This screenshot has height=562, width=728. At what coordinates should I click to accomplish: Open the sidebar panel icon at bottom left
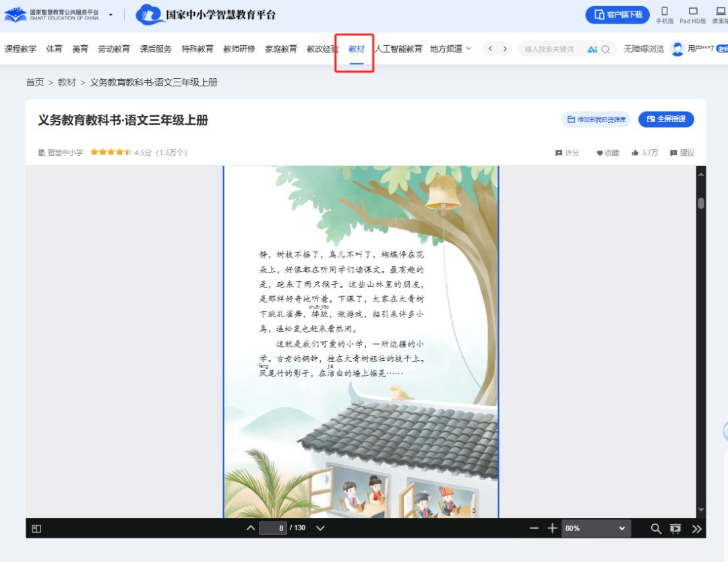click(37, 528)
